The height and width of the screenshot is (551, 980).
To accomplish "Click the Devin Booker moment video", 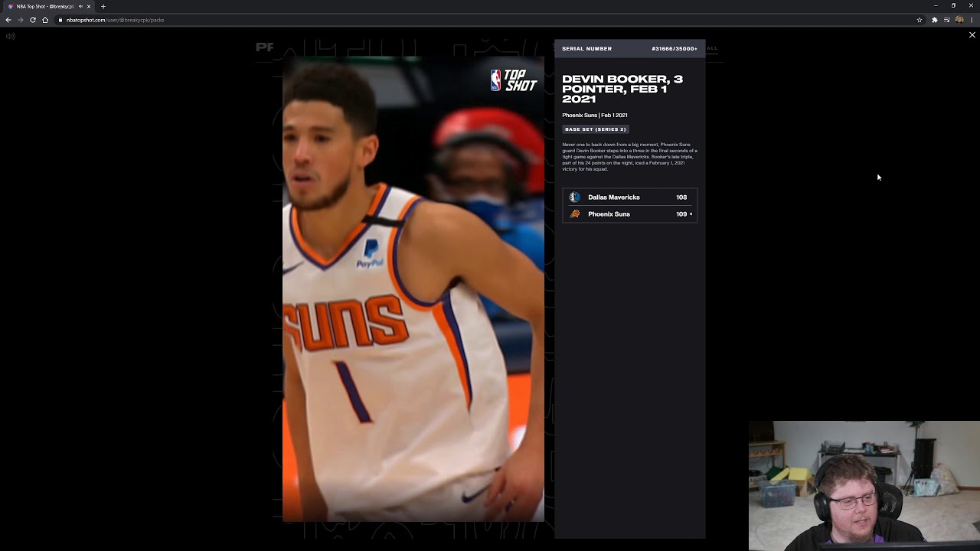I will (x=413, y=289).
